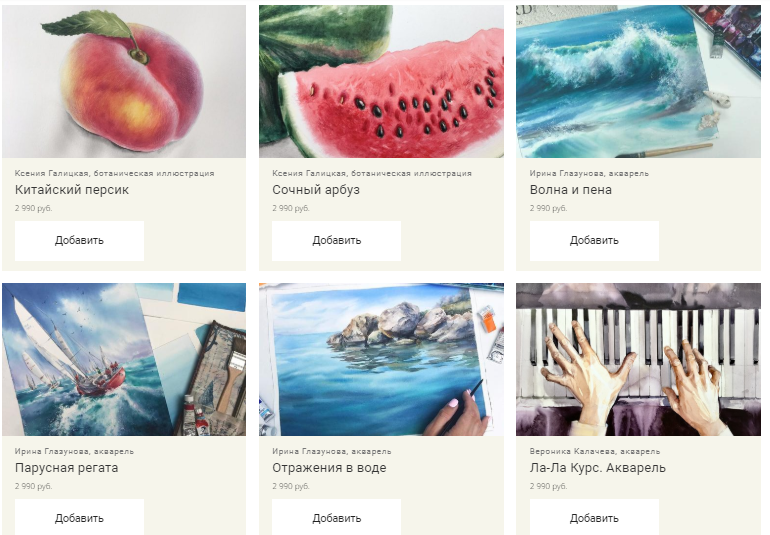Open the Парусная регата sailboat painting
Image resolution: width=770 pixels, height=535 pixels.
[124, 360]
